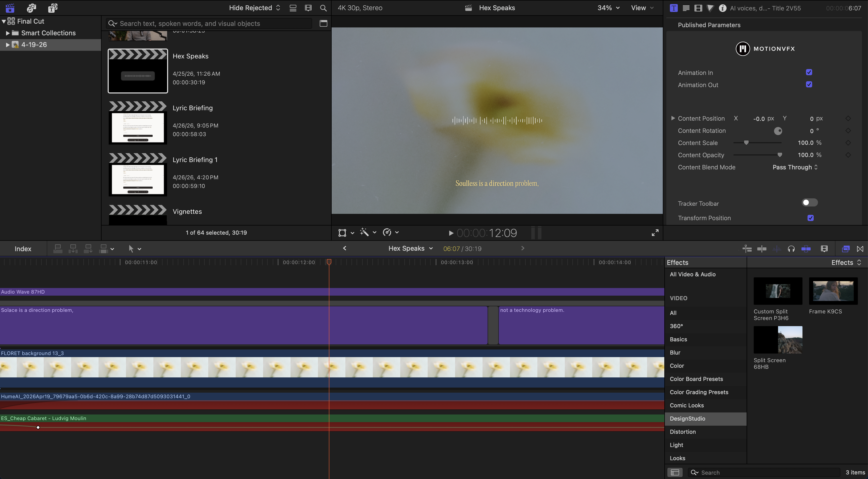The image size is (868, 479).
Task: Open the Text inspector icon
Action: click(x=686, y=8)
